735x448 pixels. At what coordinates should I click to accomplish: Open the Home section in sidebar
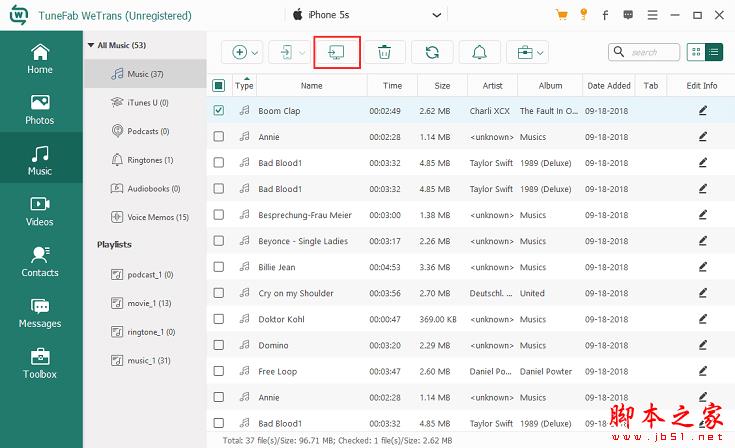coord(40,59)
